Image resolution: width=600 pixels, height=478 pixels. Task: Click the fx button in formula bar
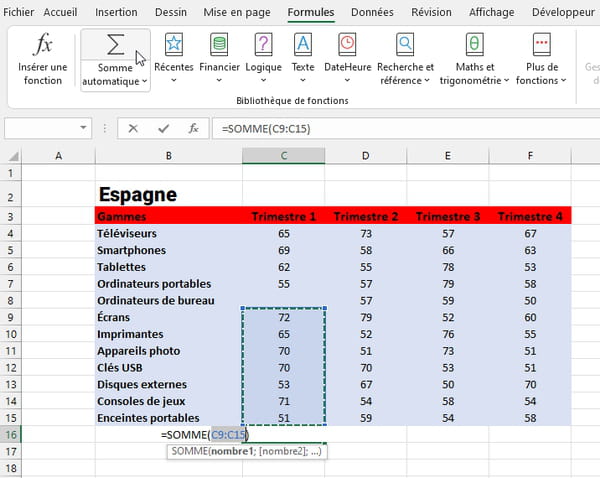click(x=194, y=128)
